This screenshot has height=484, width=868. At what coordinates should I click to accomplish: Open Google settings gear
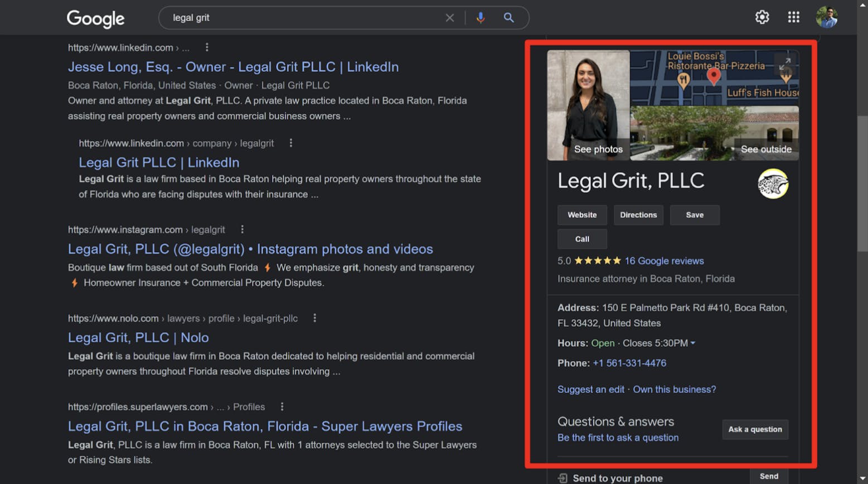coord(762,17)
